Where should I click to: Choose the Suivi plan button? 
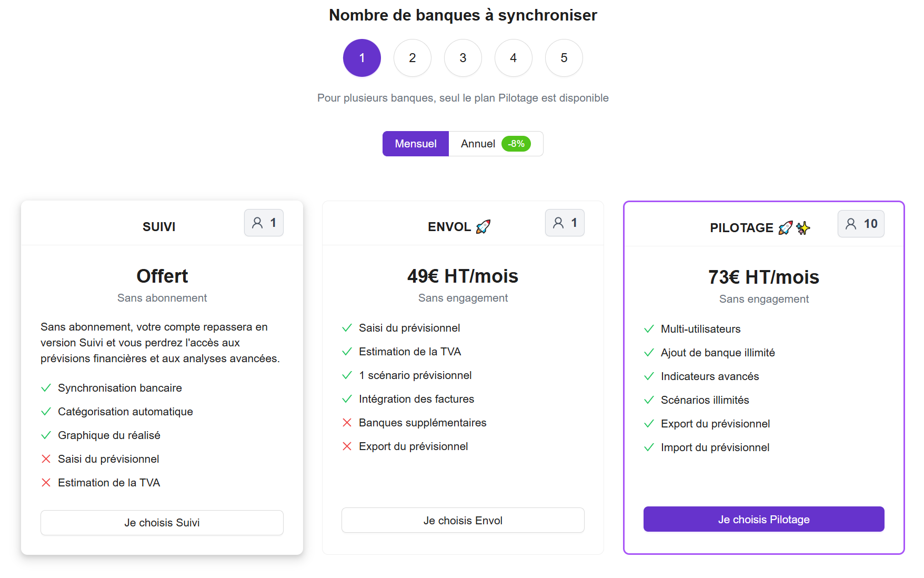click(x=162, y=523)
